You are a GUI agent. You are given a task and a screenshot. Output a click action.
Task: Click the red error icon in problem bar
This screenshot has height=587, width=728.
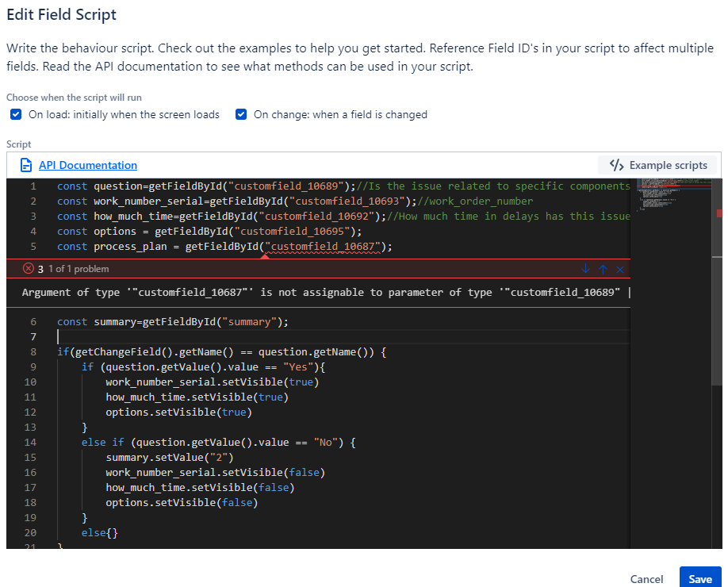pyautogui.click(x=29, y=269)
